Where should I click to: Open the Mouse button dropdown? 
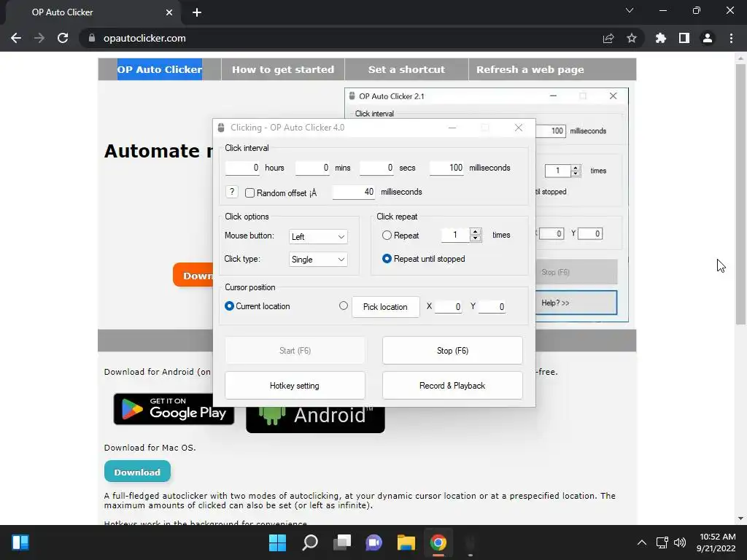[x=318, y=237]
